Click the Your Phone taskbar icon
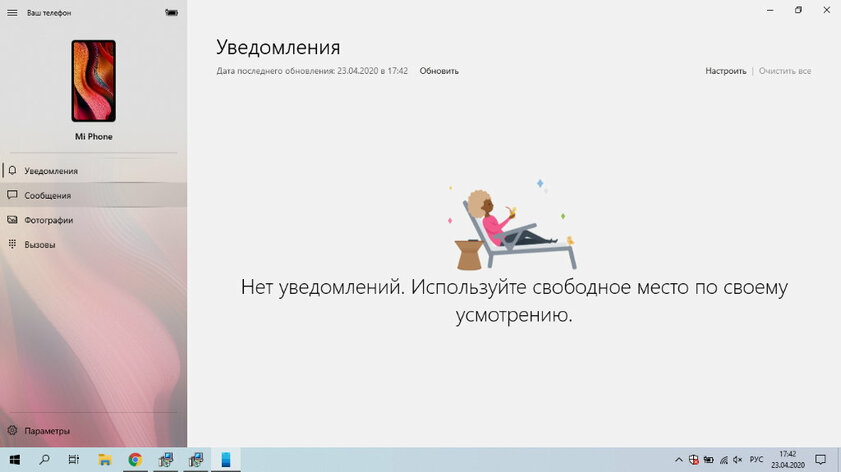 226,460
